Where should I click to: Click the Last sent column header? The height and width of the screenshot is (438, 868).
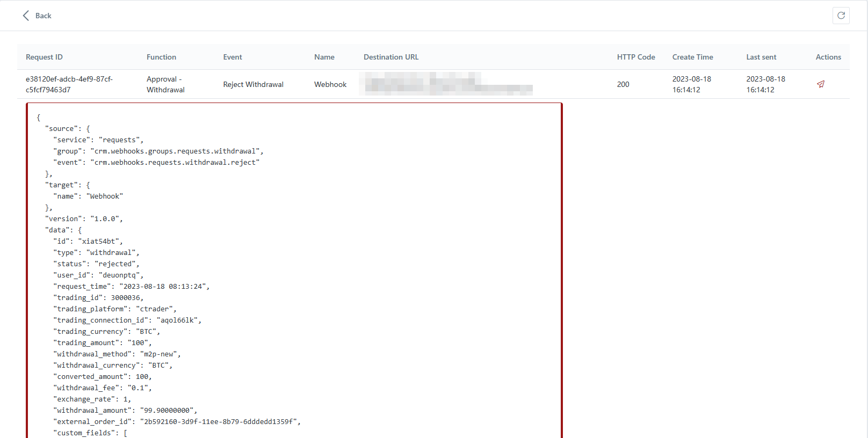(761, 57)
